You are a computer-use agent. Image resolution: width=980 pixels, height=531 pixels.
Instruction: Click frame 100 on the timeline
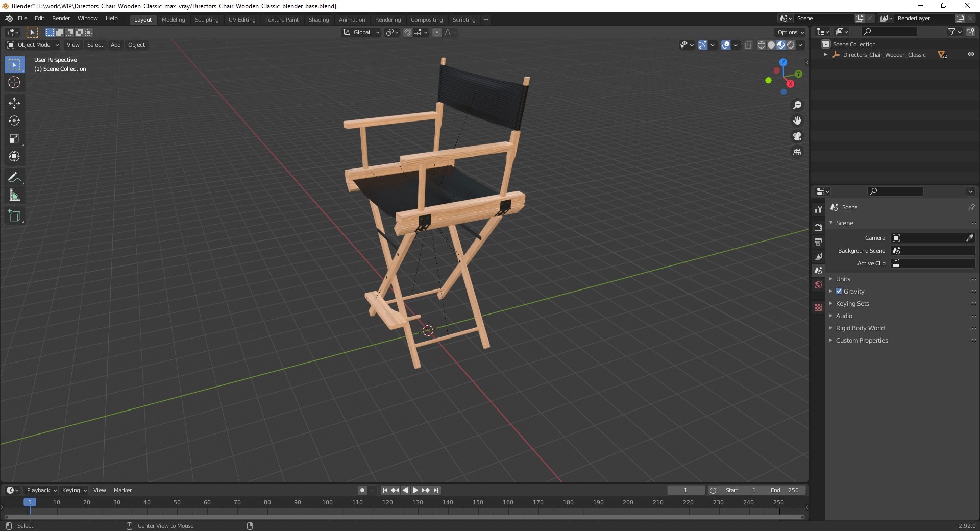[x=327, y=502]
